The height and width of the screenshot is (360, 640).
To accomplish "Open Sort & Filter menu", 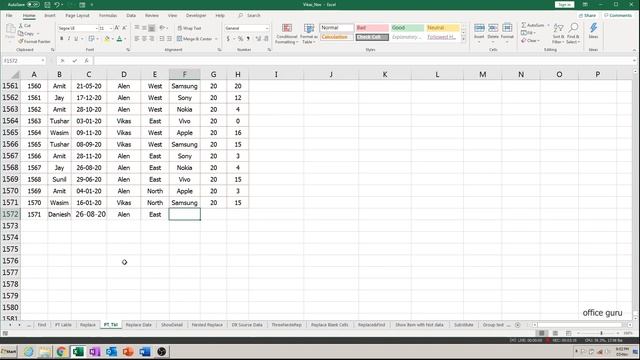I will tap(558, 33).
